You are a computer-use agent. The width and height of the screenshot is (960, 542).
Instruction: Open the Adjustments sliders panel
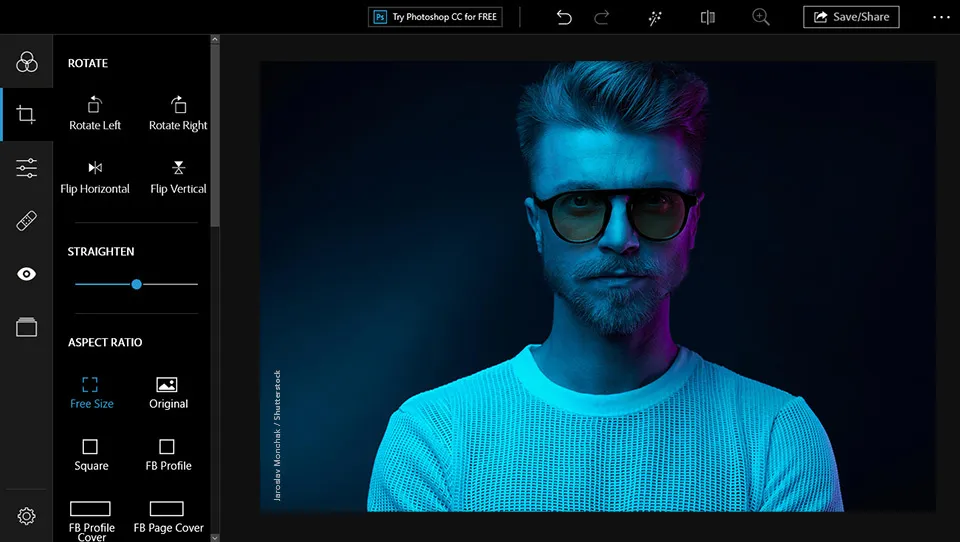(x=26, y=168)
